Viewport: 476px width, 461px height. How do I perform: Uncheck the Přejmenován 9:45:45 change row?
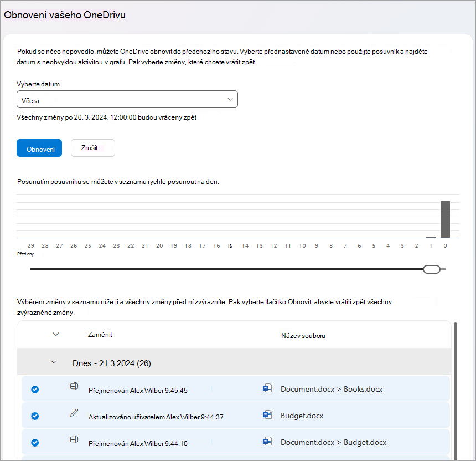[x=35, y=390]
